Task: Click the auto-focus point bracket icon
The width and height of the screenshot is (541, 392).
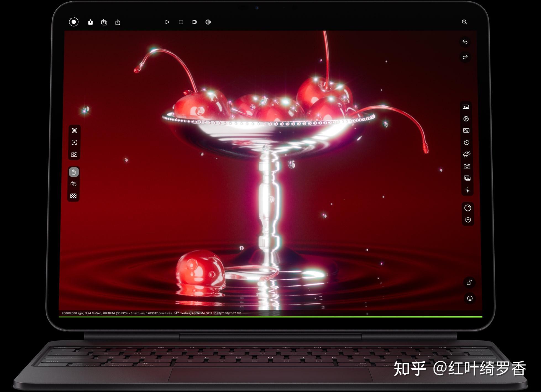Action: [74, 142]
